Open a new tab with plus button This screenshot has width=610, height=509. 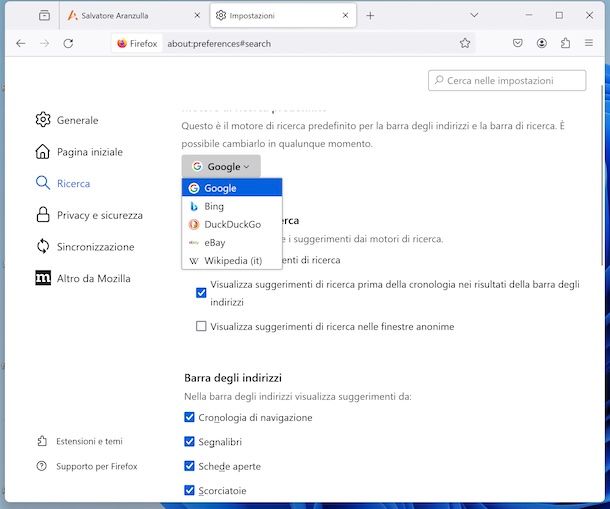pyautogui.click(x=370, y=16)
